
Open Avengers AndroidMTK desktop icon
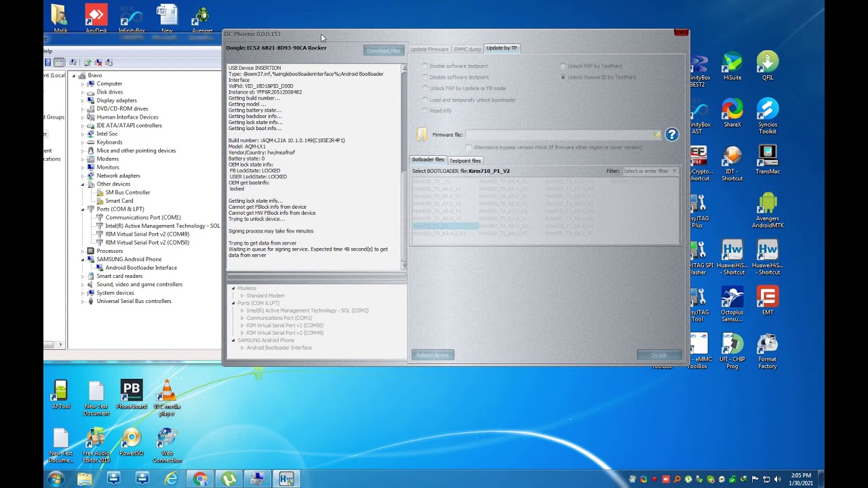(x=768, y=210)
